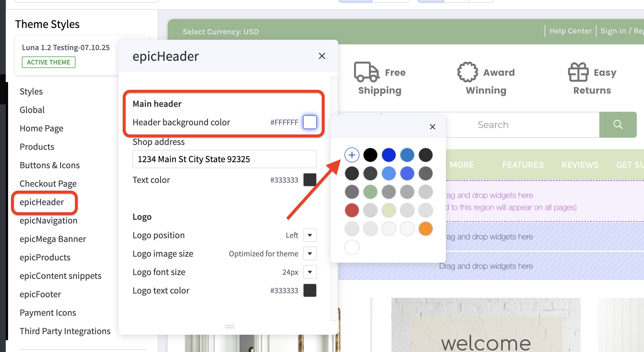Click the search magnifier icon
The height and width of the screenshot is (352, 644).
tap(618, 124)
